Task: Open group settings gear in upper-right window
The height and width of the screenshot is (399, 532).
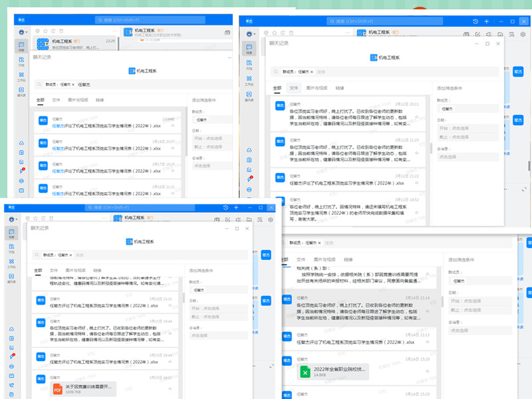Action: coord(523,35)
